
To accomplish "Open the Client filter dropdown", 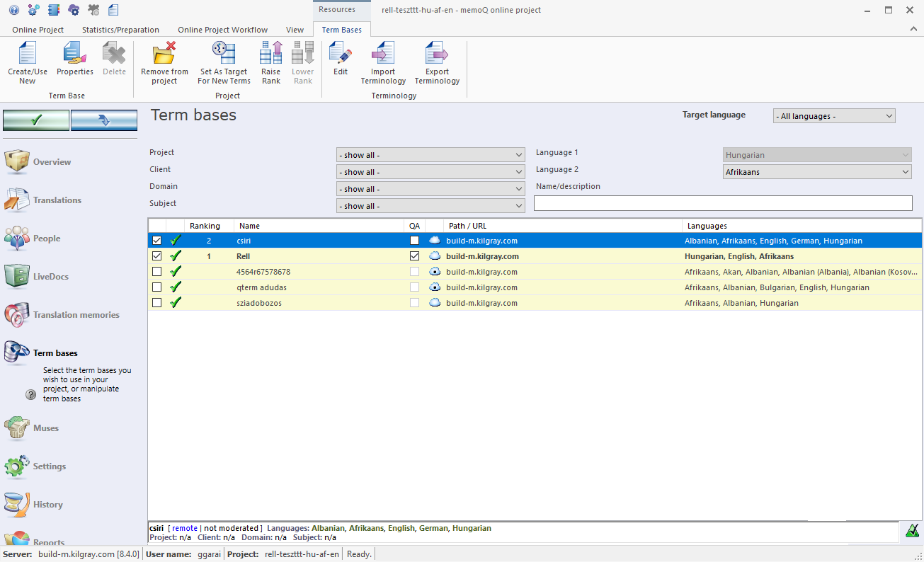I will pos(430,171).
